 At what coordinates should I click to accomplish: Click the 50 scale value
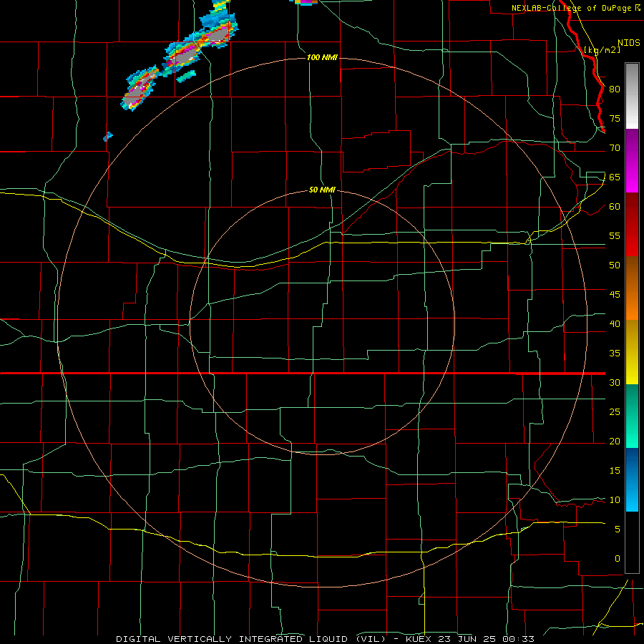click(615, 265)
